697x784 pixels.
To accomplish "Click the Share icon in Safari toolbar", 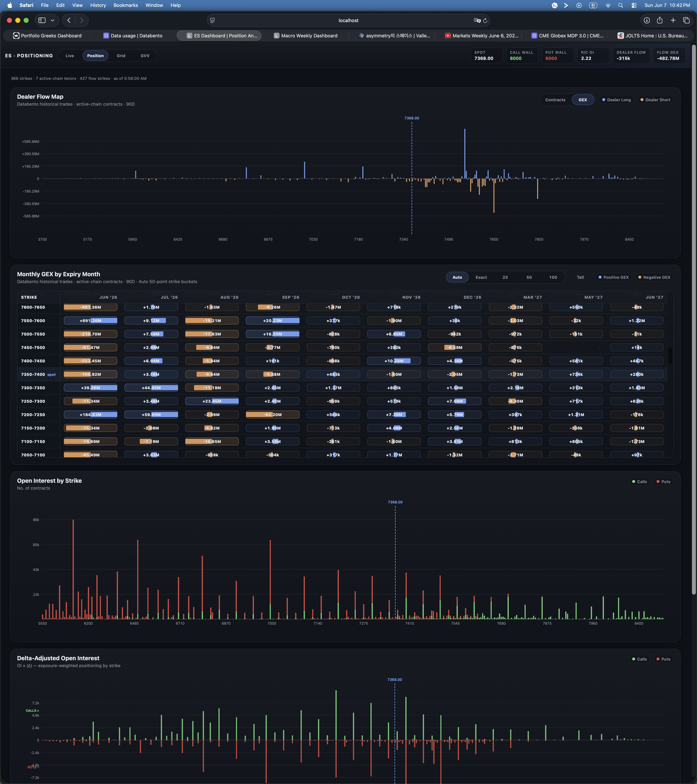I will (x=660, y=20).
